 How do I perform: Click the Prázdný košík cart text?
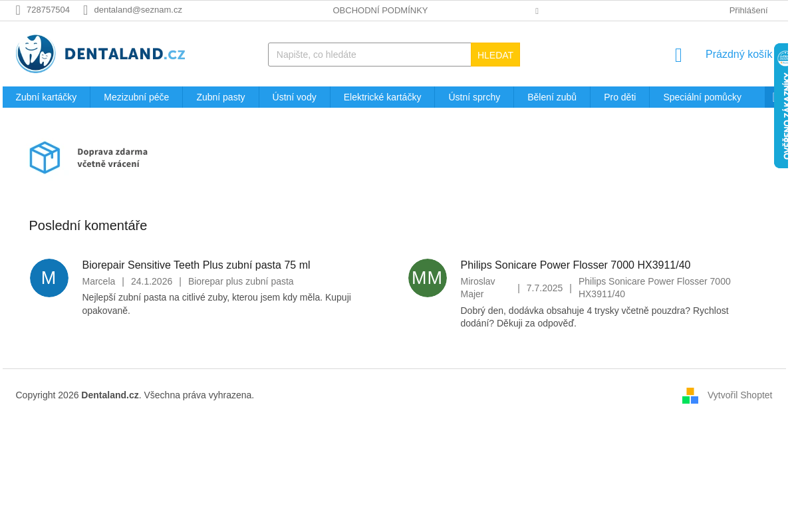[x=738, y=55]
